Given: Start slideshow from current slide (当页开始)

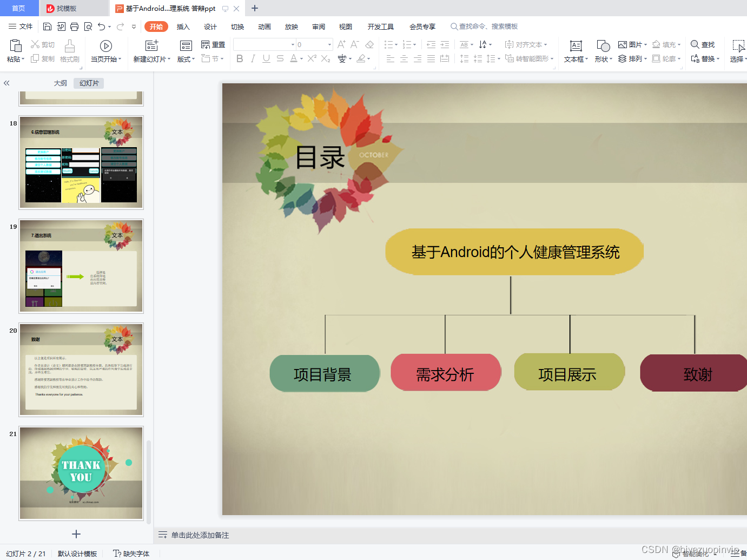Looking at the screenshot, I should pos(106,46).
